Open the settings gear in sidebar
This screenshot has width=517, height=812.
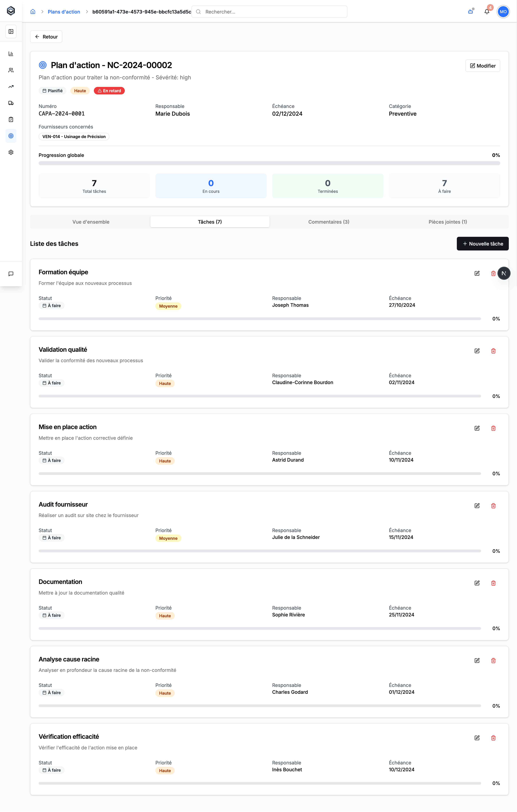point(11,152)
